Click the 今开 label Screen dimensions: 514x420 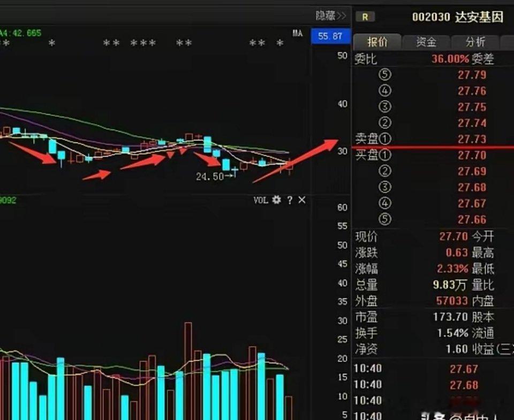tap(482, 236)
